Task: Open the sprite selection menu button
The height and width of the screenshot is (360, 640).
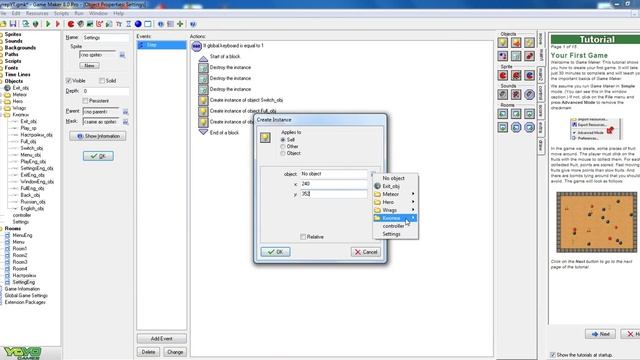Action: [x=122, y=55]
